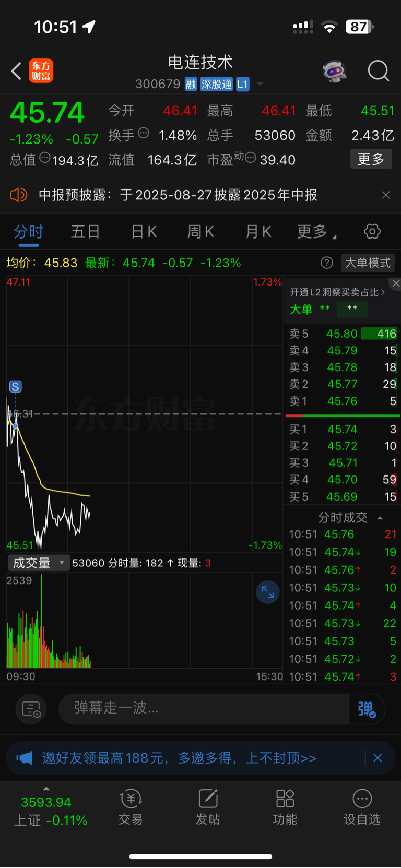Select 卖5 order row at 45.80
Viewport: 401px width, 868px height.
(343, 334)
